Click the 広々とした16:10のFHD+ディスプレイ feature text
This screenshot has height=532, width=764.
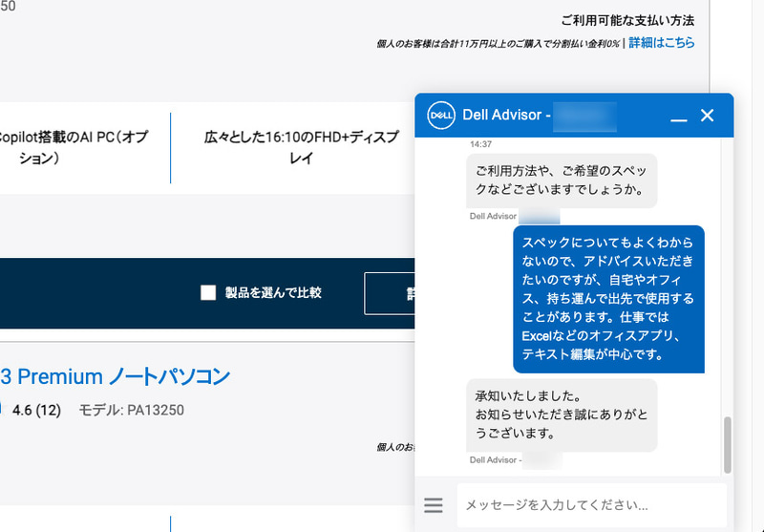click(301, 148)
